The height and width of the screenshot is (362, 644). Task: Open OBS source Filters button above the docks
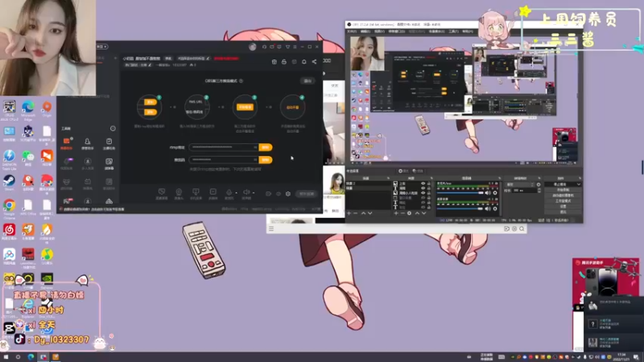pos(418,171)
